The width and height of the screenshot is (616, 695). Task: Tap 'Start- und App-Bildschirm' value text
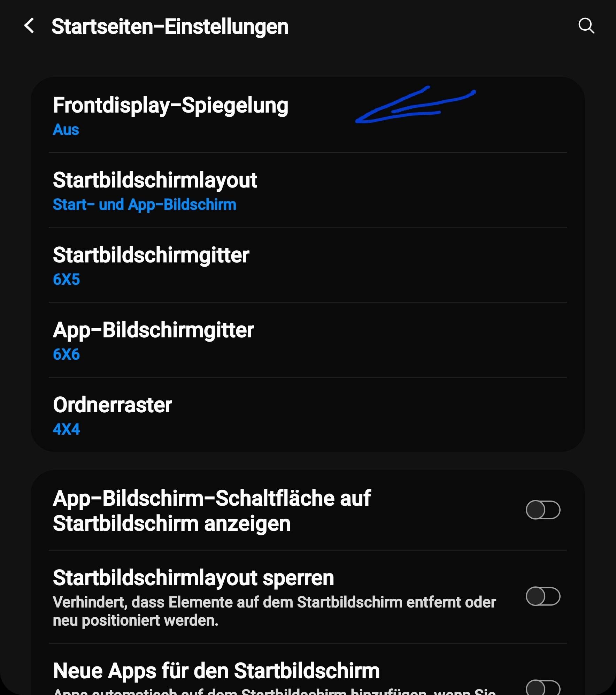tap(145, 205)
